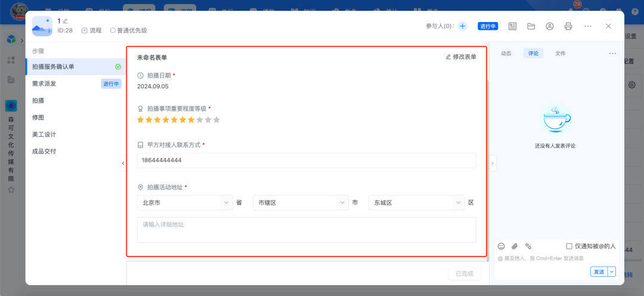
Task: Open the province dropdown showing 北京市
Action: (185, 203)
